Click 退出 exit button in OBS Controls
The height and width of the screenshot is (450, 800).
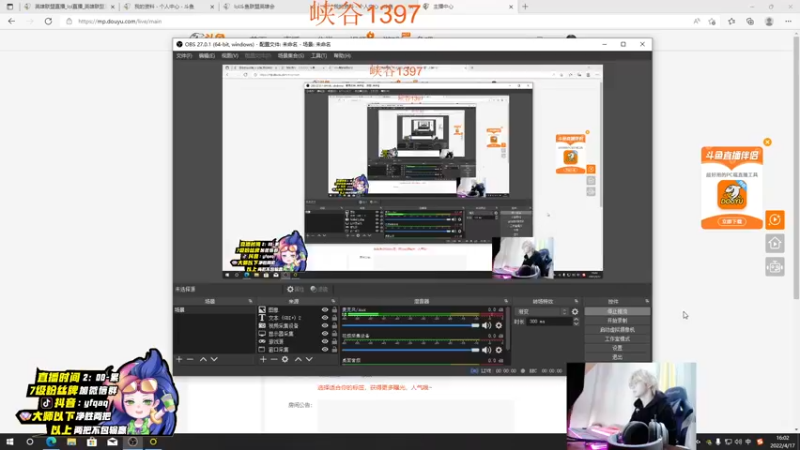(x=617, y=357)
